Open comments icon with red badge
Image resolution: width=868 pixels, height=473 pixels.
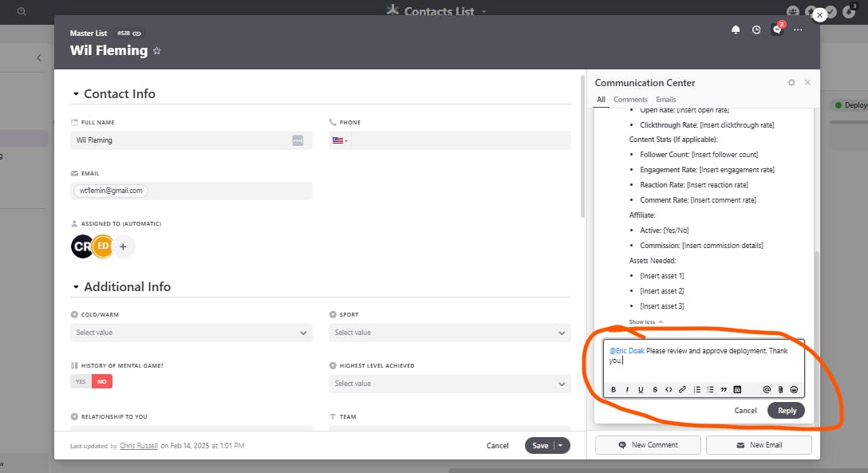(x=777, y=30)
